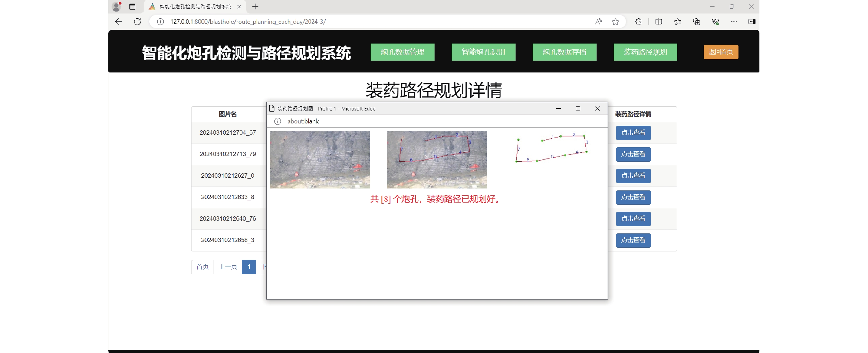
Task: Open the browser settings ellipsis menu
Action: [x=734, y=21]
